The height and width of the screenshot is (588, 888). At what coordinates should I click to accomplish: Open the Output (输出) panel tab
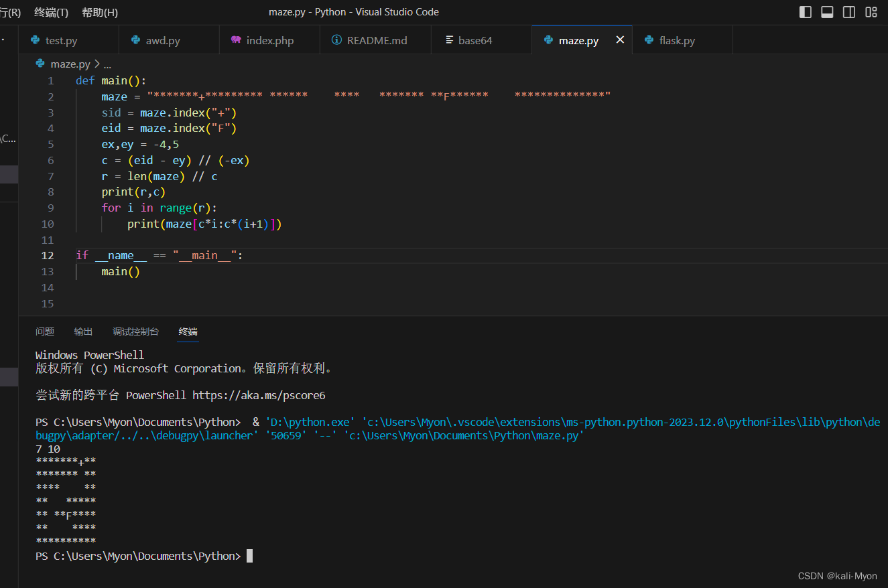point(84,332)
